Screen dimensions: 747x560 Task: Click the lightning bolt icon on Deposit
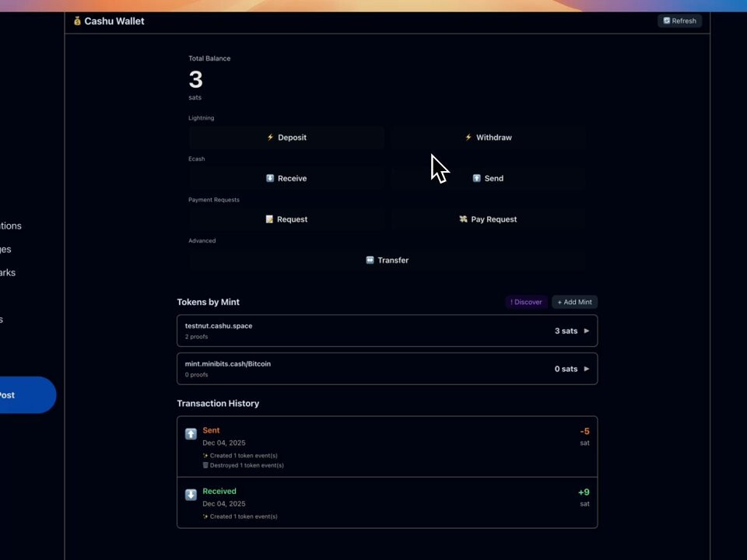[270, 137]
